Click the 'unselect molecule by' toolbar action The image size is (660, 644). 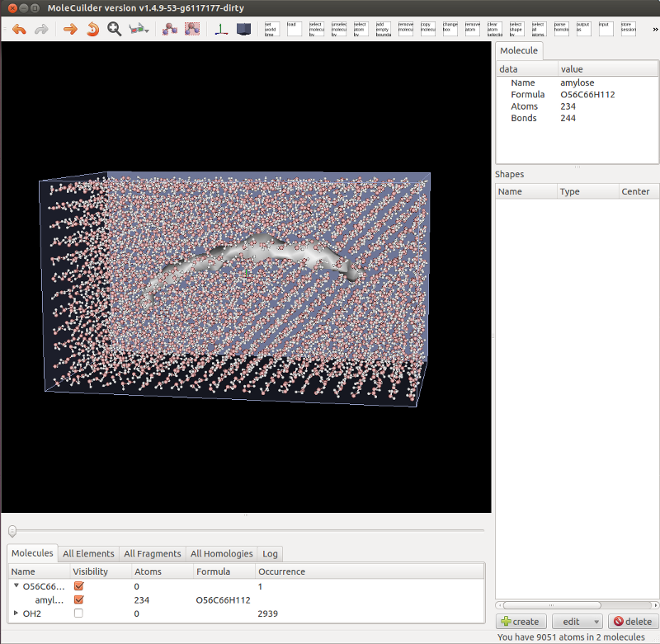[338, 29]
